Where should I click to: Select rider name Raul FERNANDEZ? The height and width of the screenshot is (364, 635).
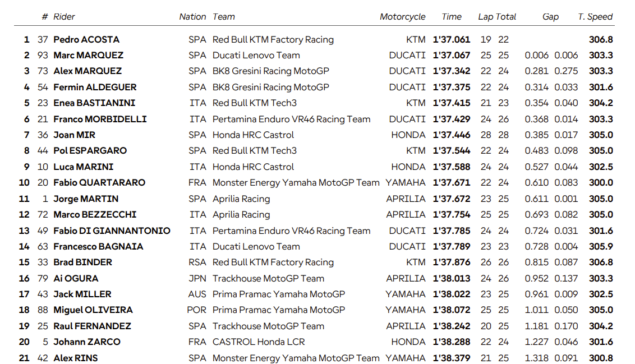(92, 326)
